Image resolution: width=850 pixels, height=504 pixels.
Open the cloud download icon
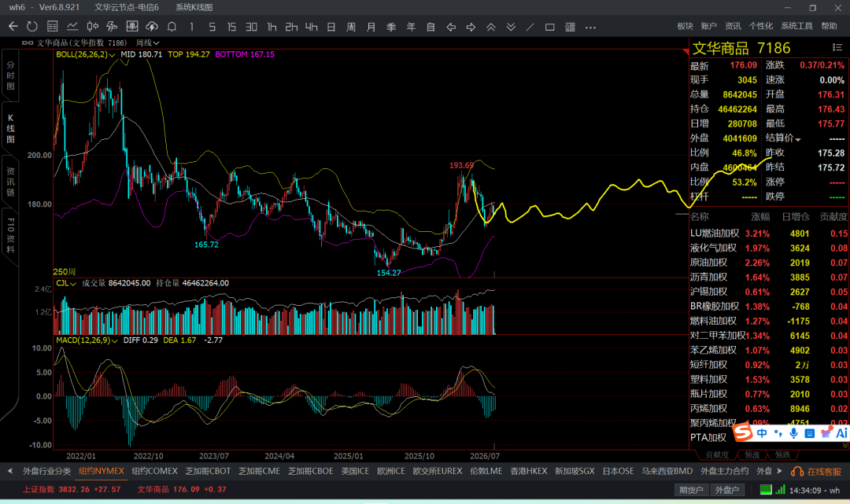152,27
